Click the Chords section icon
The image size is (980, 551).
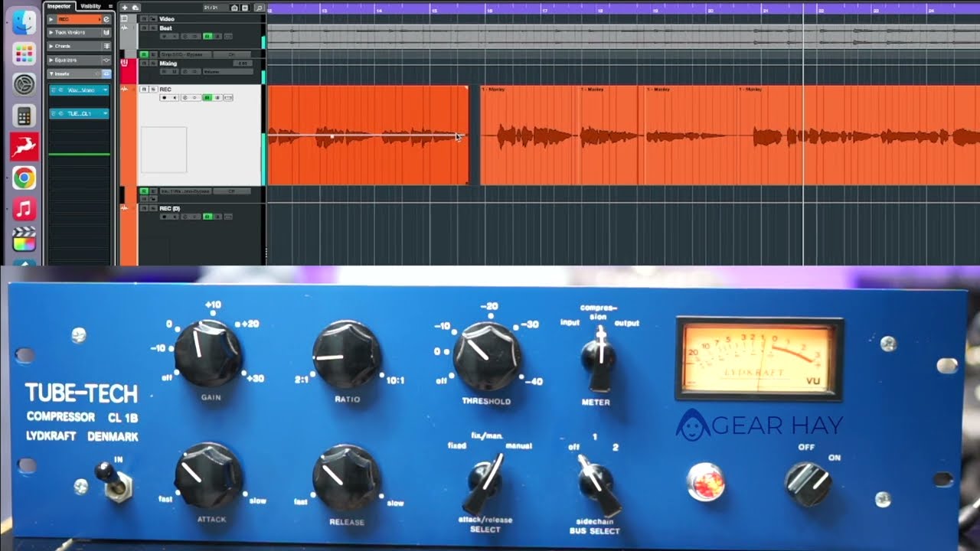point(106,46)
